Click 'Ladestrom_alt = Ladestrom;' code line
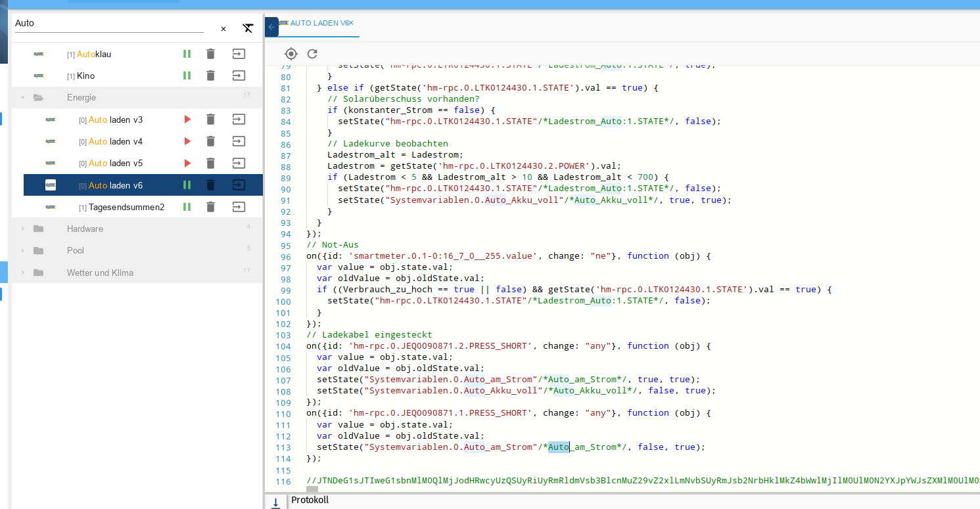 click(396, 155)
